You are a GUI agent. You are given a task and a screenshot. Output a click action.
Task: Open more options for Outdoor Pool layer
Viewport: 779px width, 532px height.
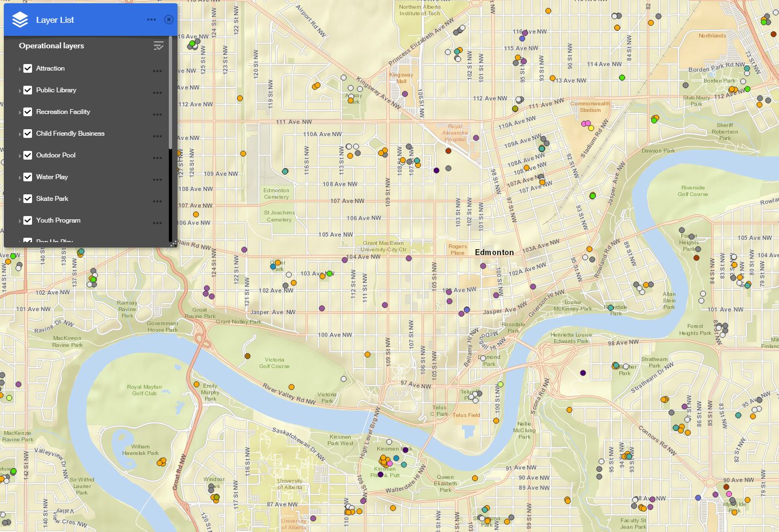point(157,158)
